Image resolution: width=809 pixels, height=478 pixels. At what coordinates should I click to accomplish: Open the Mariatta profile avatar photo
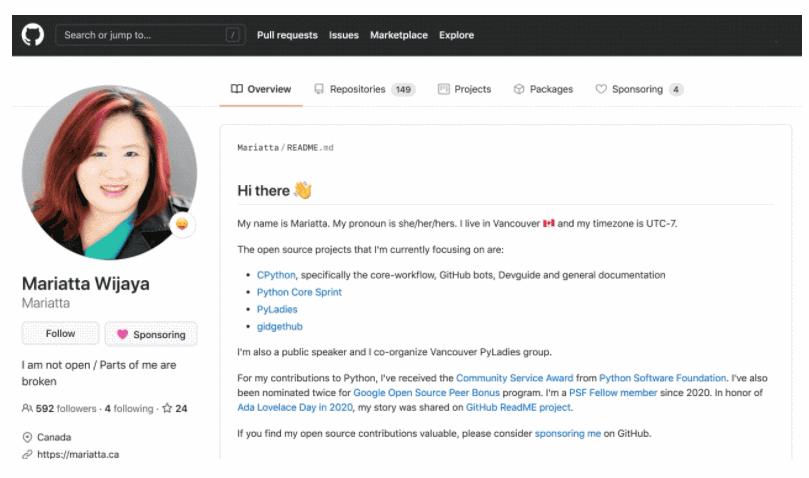(109, 172)
